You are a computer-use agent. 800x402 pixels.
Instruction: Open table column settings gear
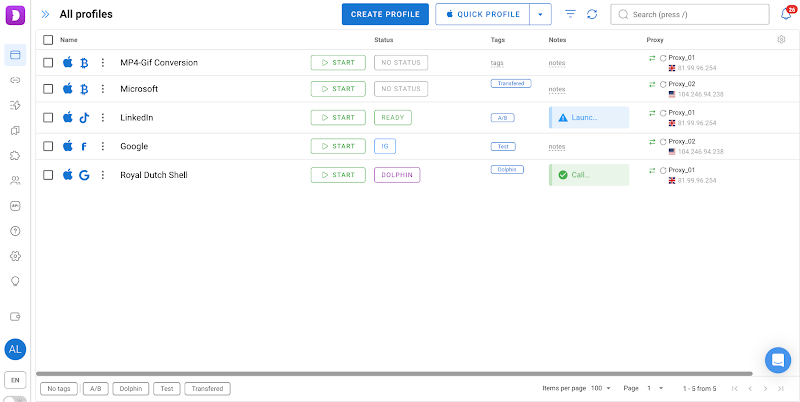[781, 40]
